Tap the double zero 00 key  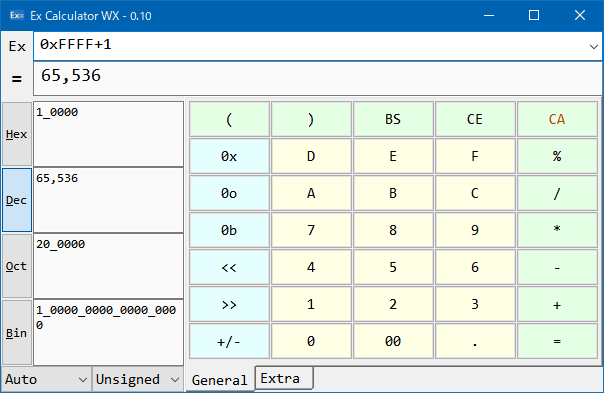(x=393, y=341)
